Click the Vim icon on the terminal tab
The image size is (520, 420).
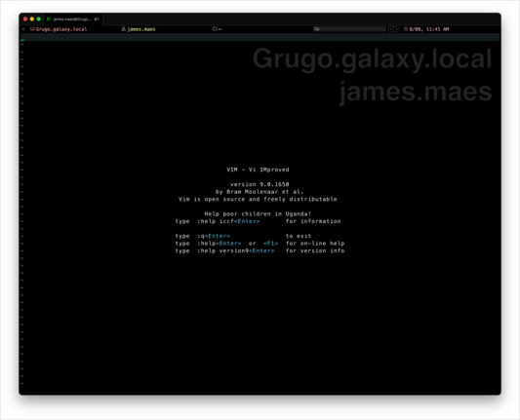(x=49, y=19)
